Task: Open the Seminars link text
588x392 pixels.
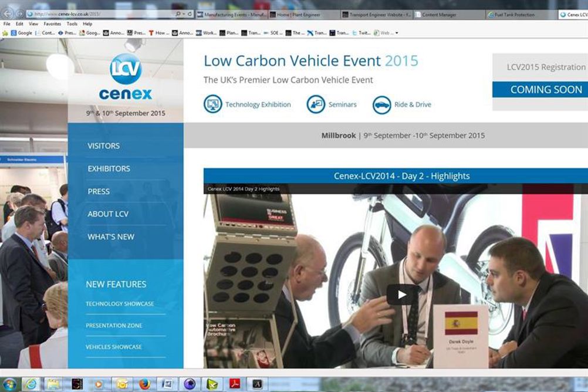Action: point(342,104)
